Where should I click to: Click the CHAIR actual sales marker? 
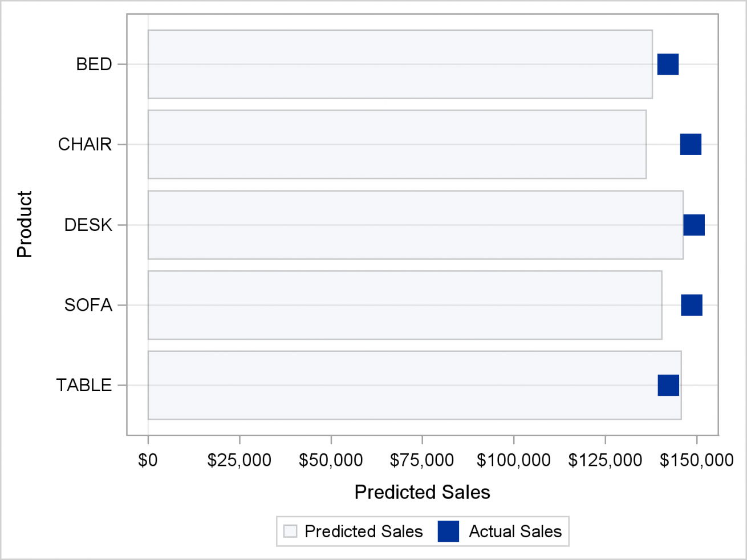pyautogui.click(x=691, y=144)
